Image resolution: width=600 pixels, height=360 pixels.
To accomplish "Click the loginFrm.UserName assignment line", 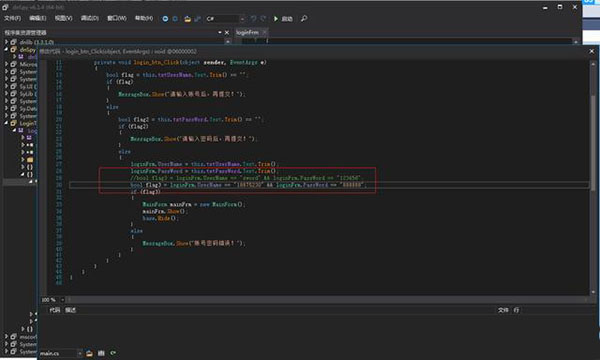I will pyautogui.click(x=205, y=164).
